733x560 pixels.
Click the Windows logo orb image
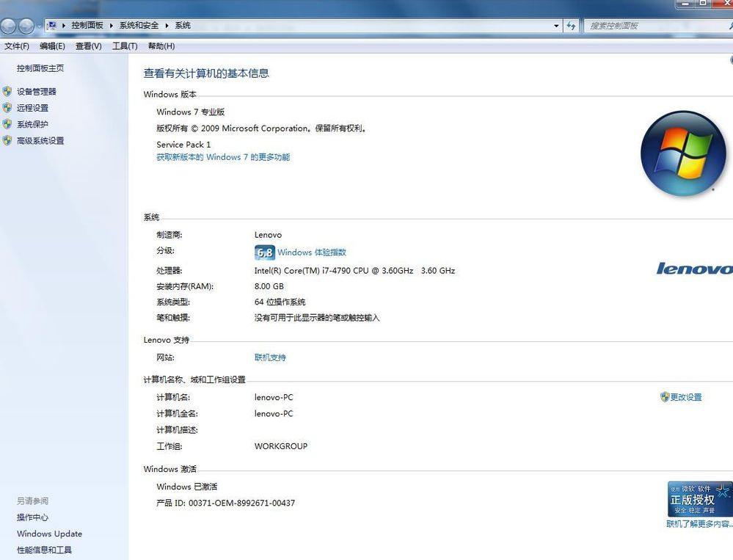point(683,153)
